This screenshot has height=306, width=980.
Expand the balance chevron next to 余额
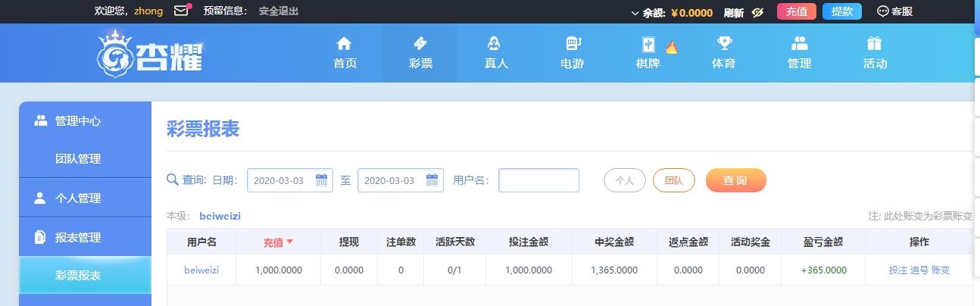click(x=635, y=12)
